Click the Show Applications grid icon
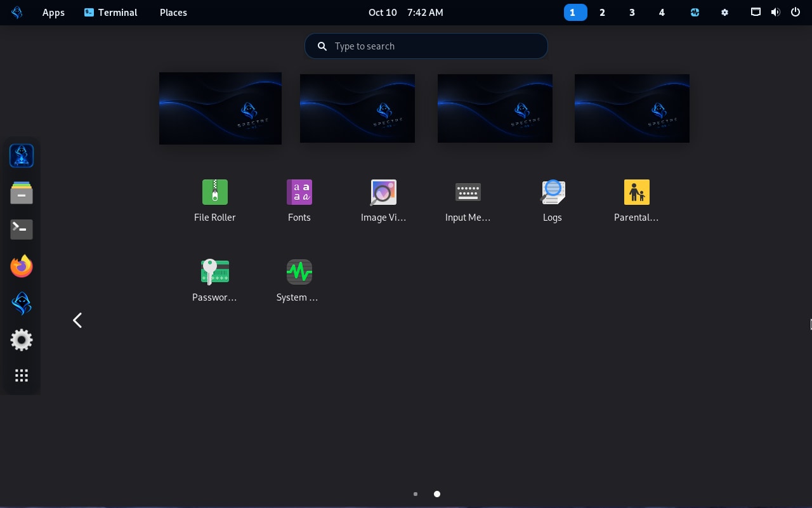The width and height of the screenshot is (812, 508). [x=22, y=375]
